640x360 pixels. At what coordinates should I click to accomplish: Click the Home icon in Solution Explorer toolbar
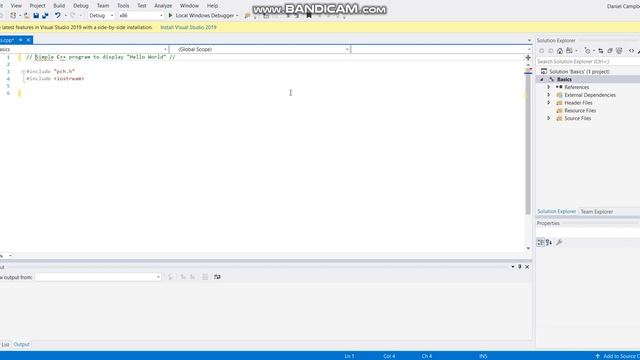560,51
